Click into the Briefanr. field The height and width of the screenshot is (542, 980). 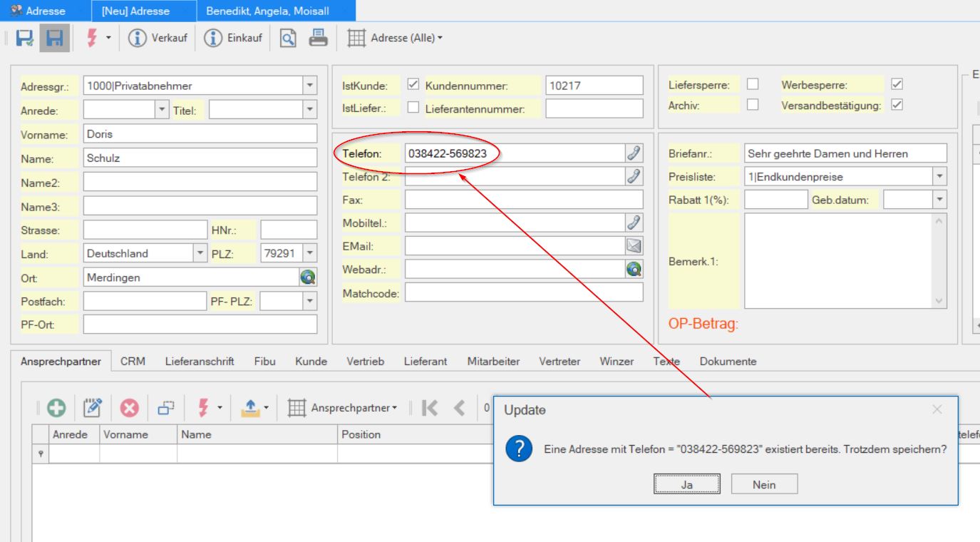(845, 153)
